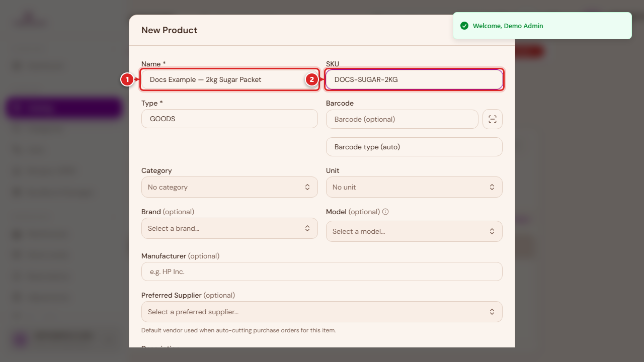The image size is (644, 362).
Task: Open the Category dropdown
Action: click(x=229, y=187)
